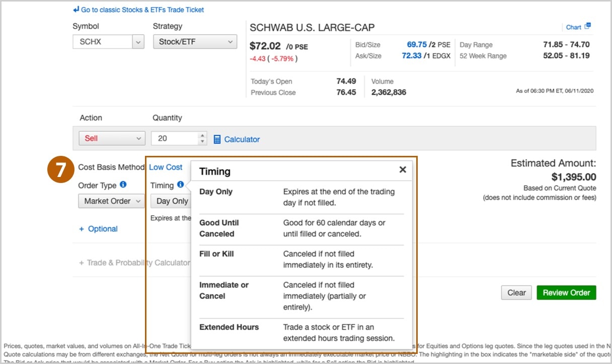Click the quote timestamp As of 06:30 PM ET
612x364 pixels.
[x=555, y=91]
